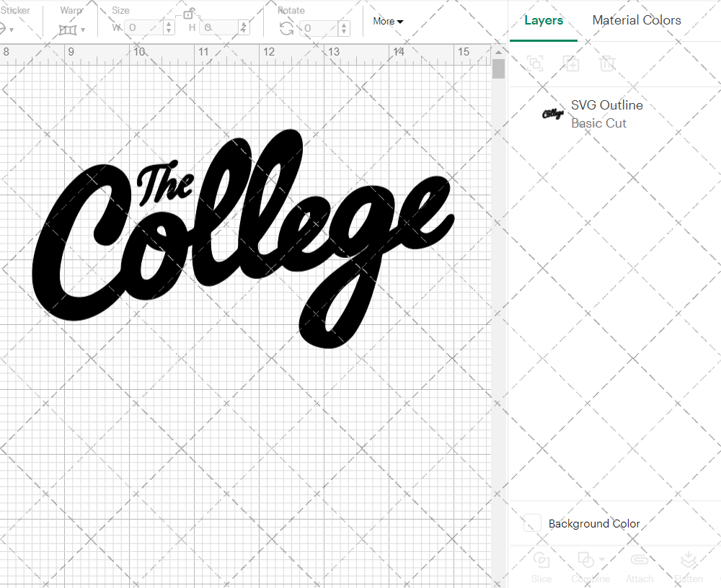721x588 pixels.
Task: Expand the Sticker dropdown arrow
Action: 11,30
